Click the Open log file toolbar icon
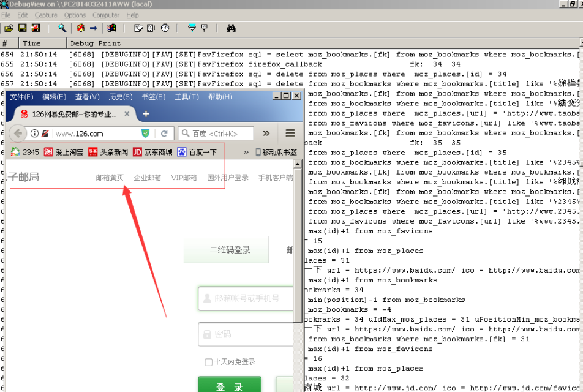Image resolution: width=583 pixels, height=392 pixels. 9,28
